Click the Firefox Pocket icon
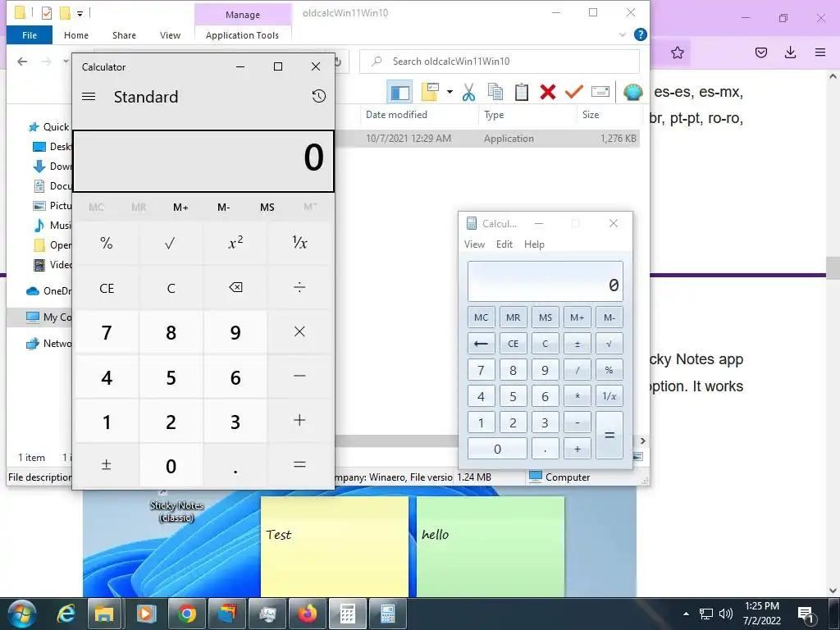840x630 pixels. (x=761, y=52)
